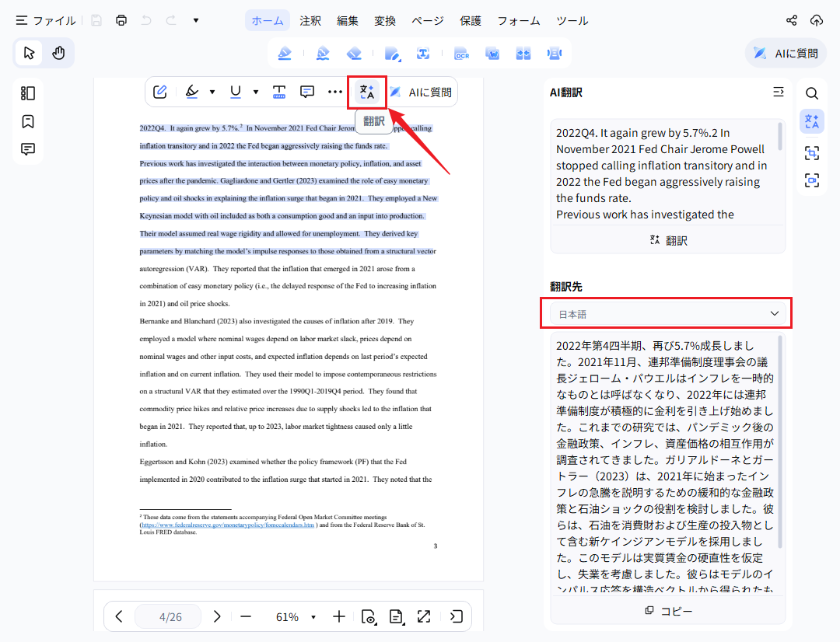Select the highlighter tool in main toolbar
Image resolution: width=840 pixels, height=642 pixels.
click(285, 53)
